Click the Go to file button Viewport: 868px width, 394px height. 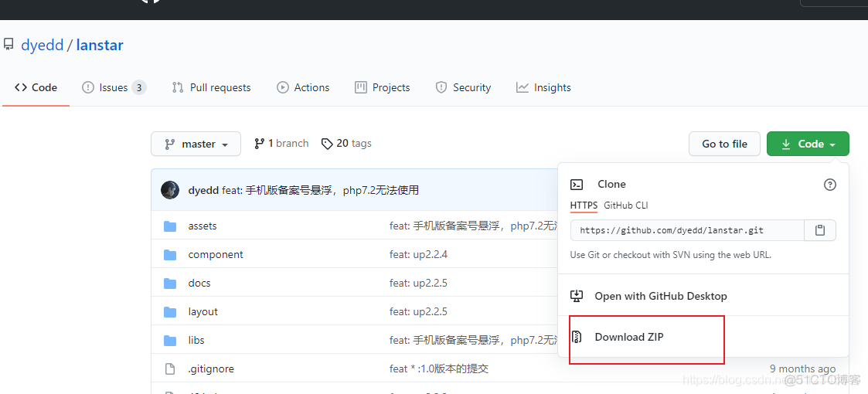tap(725, 144)
